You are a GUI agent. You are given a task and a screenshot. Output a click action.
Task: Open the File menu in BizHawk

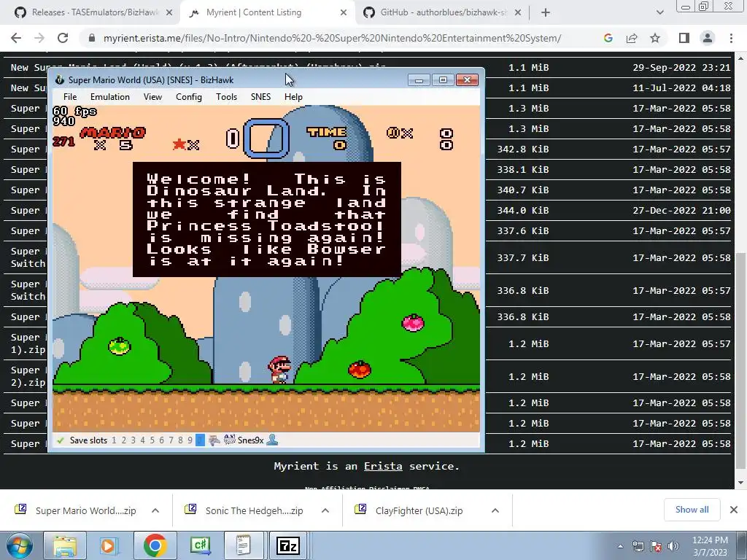pyautogui.click(x=70, y=97)
